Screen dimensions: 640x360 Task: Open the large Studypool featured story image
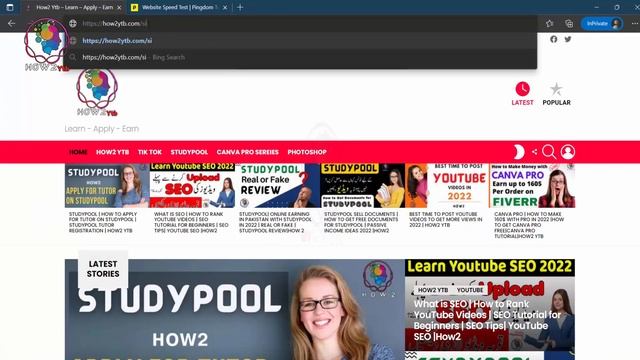point(234,309)
